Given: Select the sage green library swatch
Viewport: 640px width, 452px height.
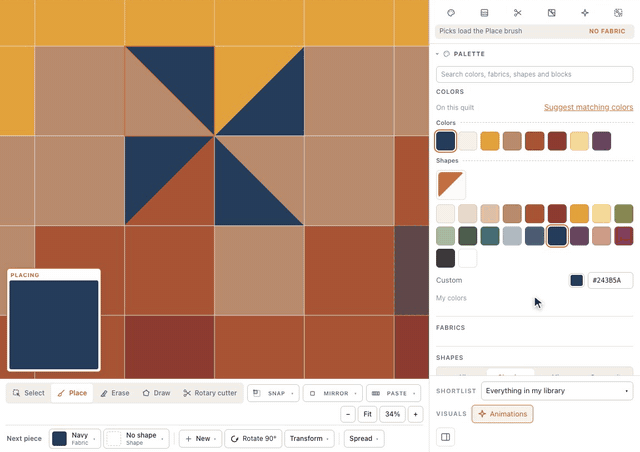Looking at the screenshot, I should (445, 236).
